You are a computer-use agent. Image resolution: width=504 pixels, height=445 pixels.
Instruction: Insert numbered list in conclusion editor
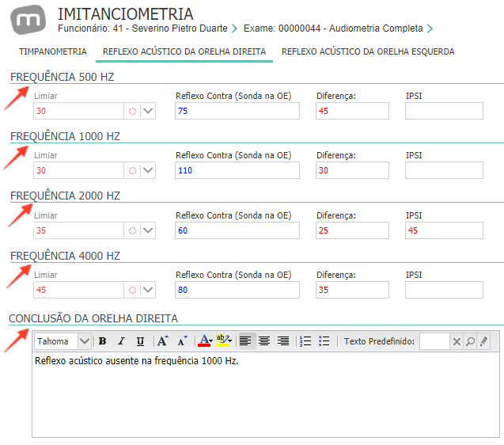click(305, 341)
